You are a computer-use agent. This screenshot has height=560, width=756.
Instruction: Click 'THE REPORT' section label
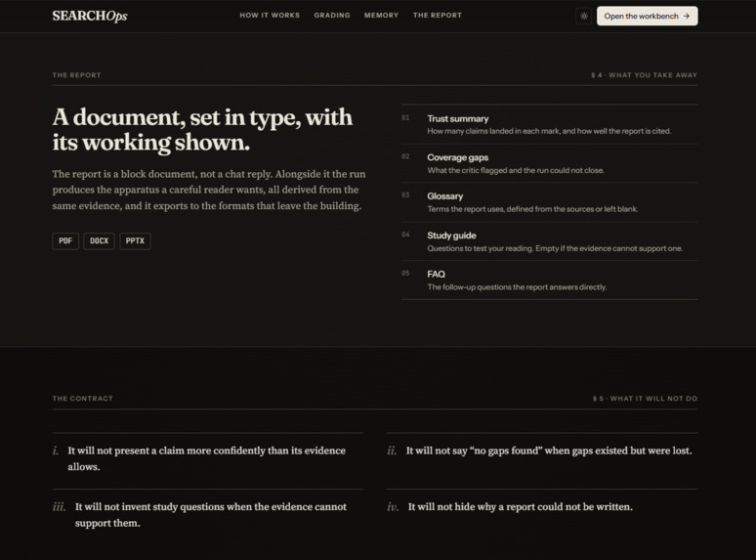tap(76, 75)
